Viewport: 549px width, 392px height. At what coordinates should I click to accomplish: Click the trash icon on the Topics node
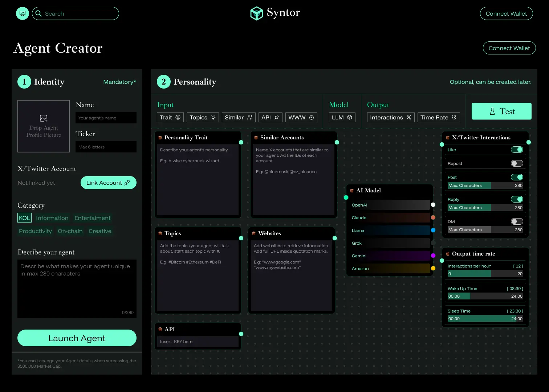(160, 233)
